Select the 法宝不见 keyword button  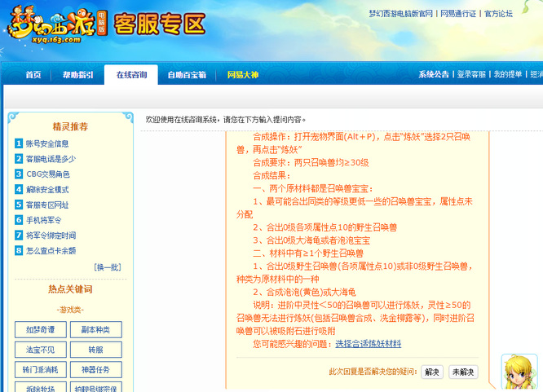41,350
